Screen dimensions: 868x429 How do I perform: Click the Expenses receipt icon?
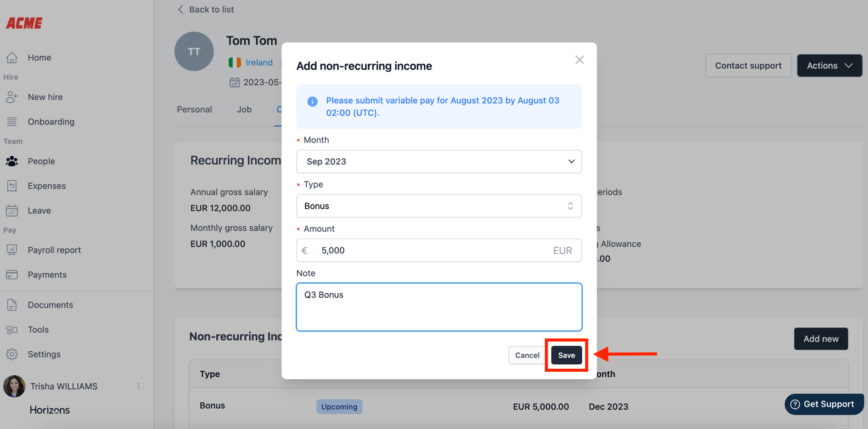click(12, 186)
